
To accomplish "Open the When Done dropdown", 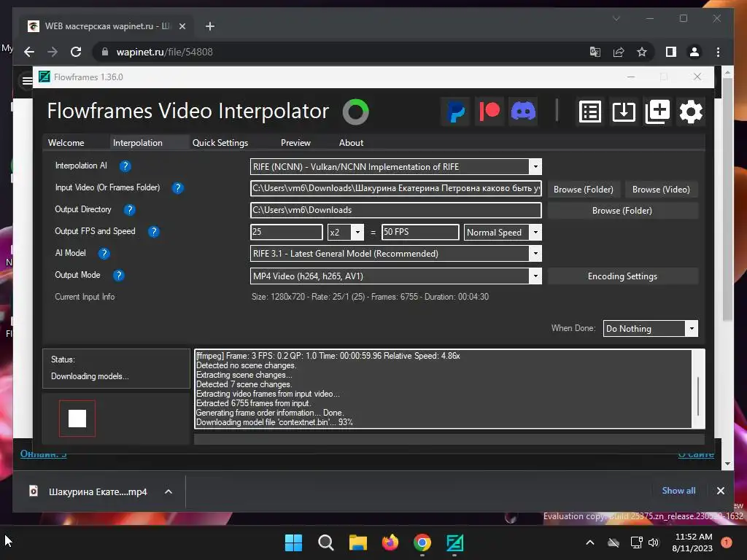I will pyautogui.click(x=692, y=329).
